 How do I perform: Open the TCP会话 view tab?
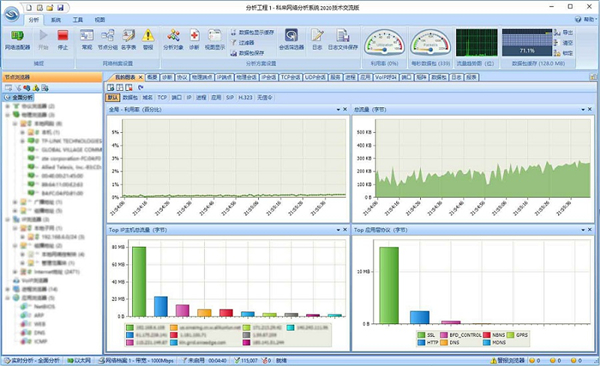click(290, 77)
